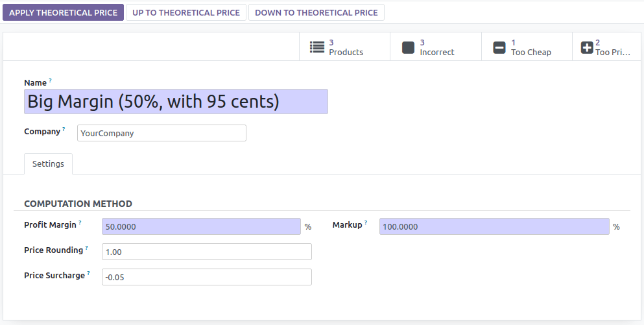This screenshot has height=325, width=644.
Task: Open help tooltip next to Name label
Action: pos(50,80)
